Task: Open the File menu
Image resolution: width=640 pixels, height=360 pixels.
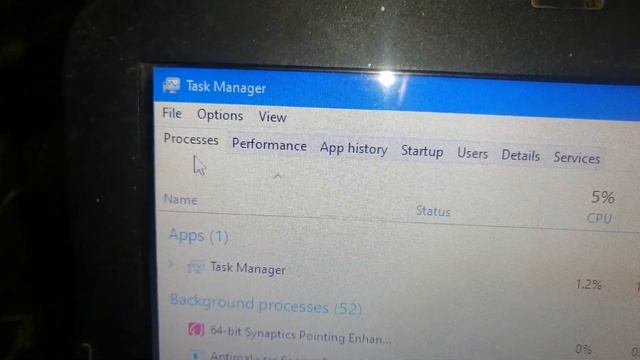Action: (172, 113)
